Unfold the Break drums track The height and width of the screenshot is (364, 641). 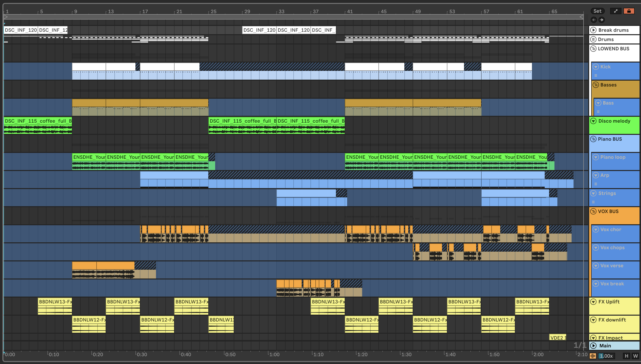[593, 30]
